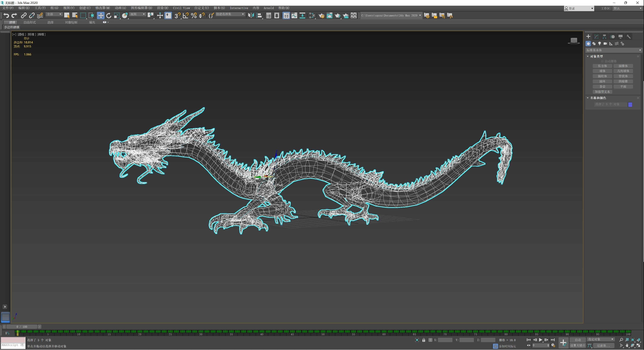Open the 登录 sign-in dropdown

(x=579, y=9)
